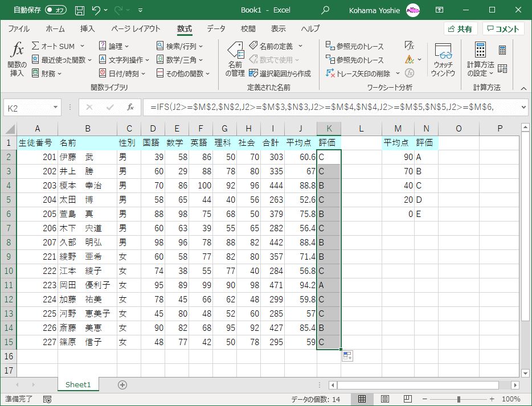Image resolution: width=532 pixels, height=406 pixels.
Task: Click the macro recording icon in status bar
Action: click(x=47, y=399)
